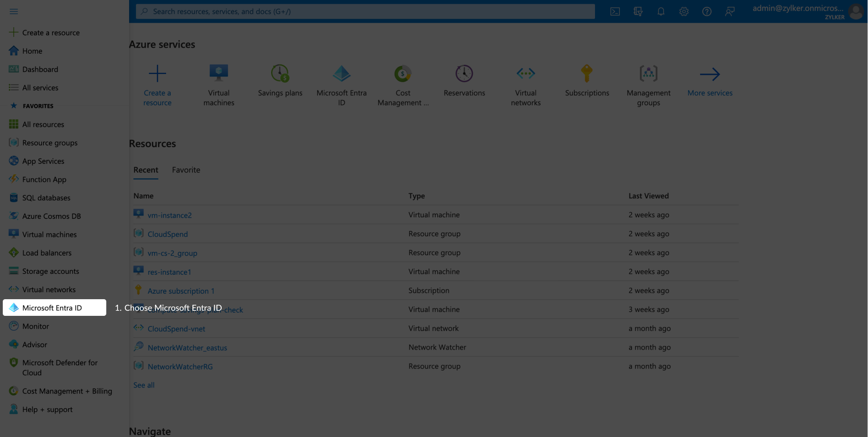The width and height of the screenshot is (868, 437).
Task: Open the Help question mark icon
Action: [x=707, y=12]
